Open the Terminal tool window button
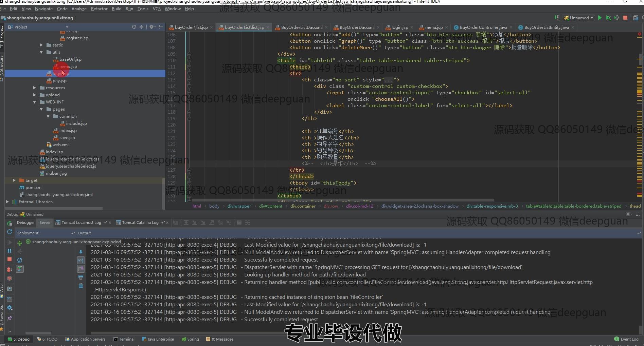Viewport: 644px width, 346px height. [124, 339]
